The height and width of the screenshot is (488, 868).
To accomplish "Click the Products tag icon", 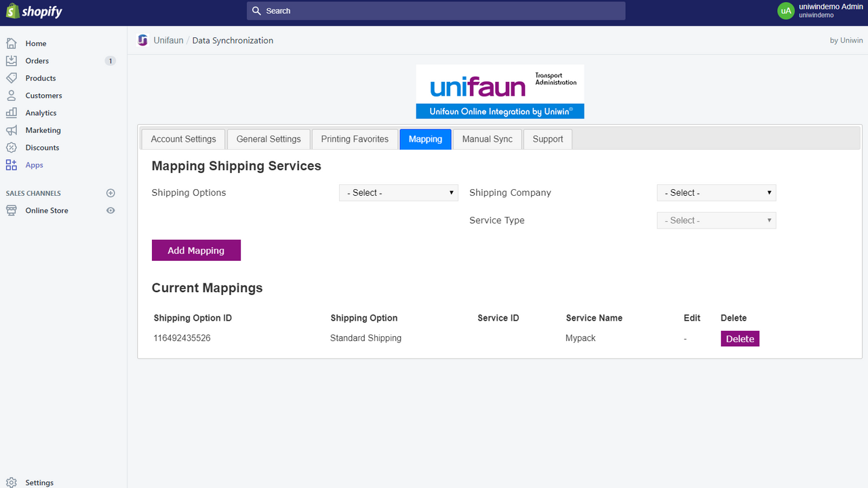I will [11, 78].
